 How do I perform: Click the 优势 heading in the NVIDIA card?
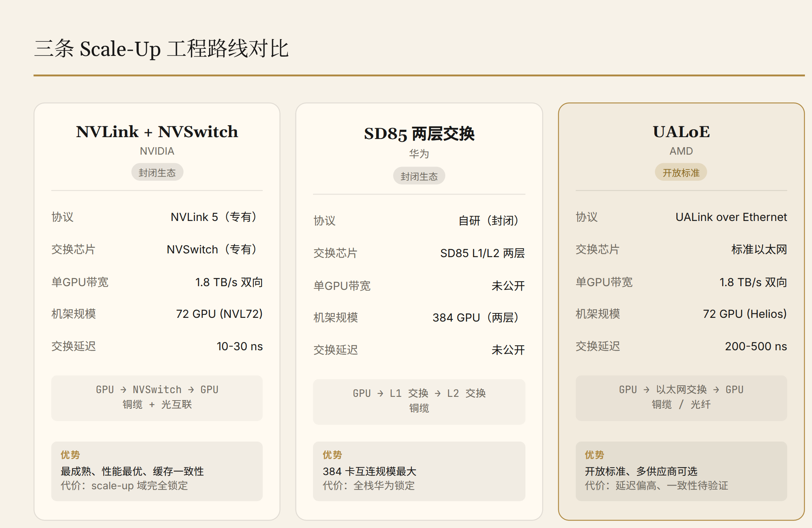pos(70,455)
